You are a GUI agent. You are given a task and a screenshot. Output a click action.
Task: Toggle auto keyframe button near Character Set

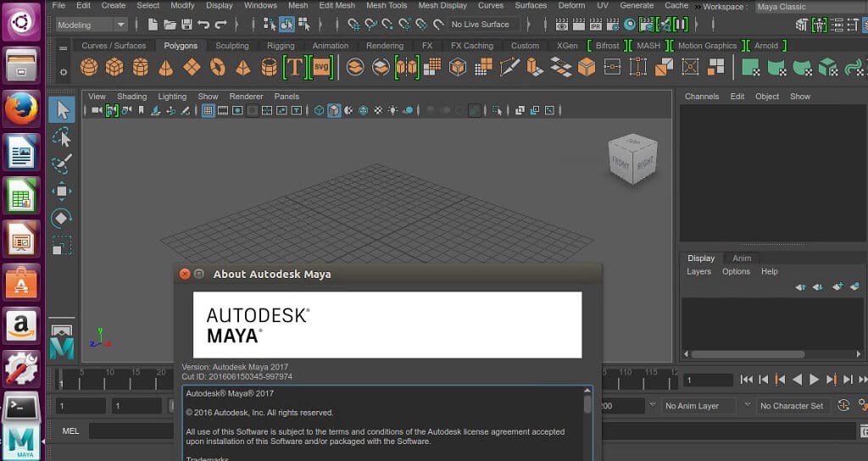click(843, 406)
